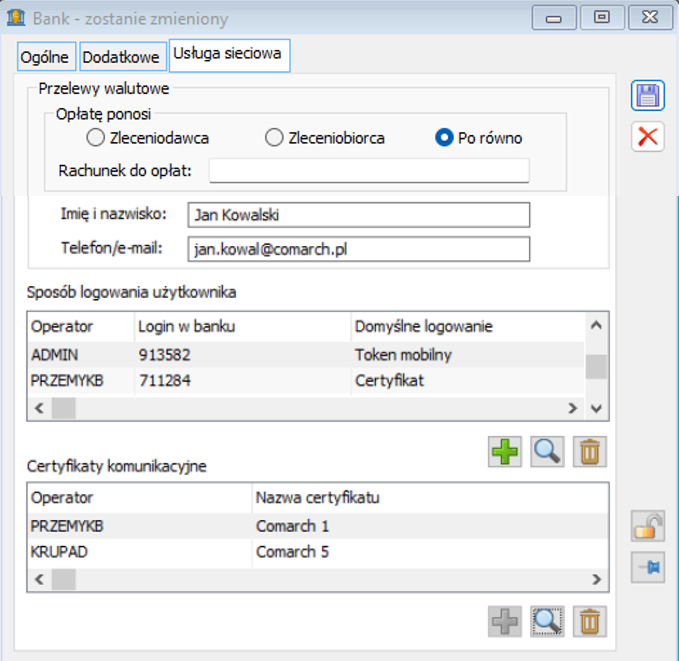Click the Operator header in the login table
Screen dimensions: 679x661
[x=81, y=326]
